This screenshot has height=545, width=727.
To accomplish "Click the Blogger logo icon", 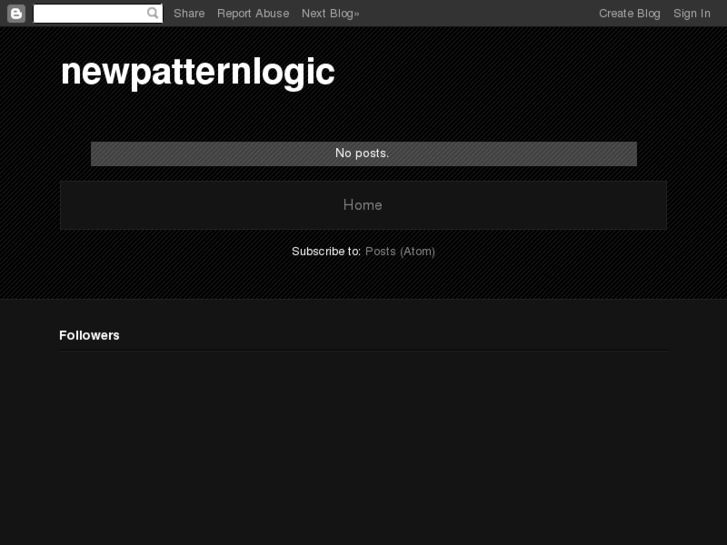I will pyautogui.click(x=16, y=13).
